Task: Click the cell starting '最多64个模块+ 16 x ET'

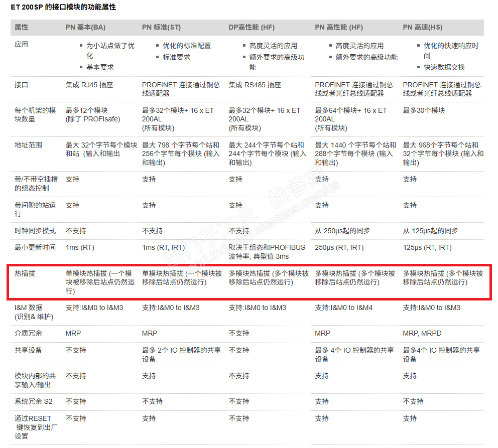Action: (351, 119)
